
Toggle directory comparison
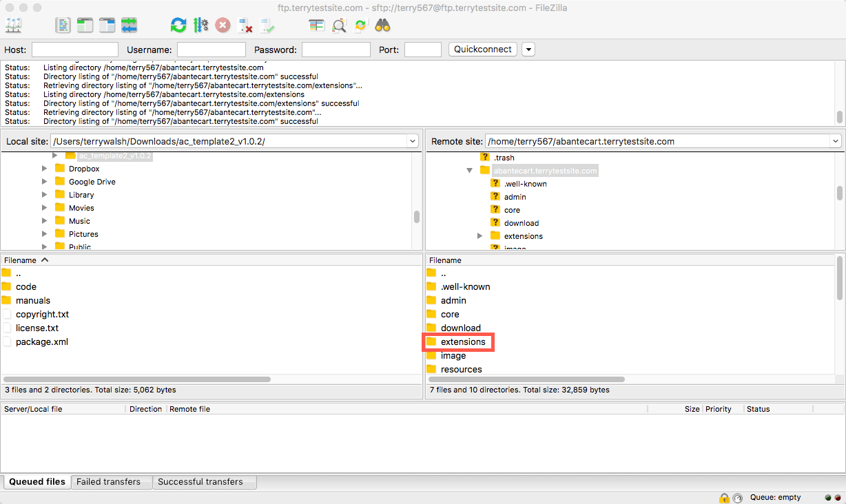point(338,25)
